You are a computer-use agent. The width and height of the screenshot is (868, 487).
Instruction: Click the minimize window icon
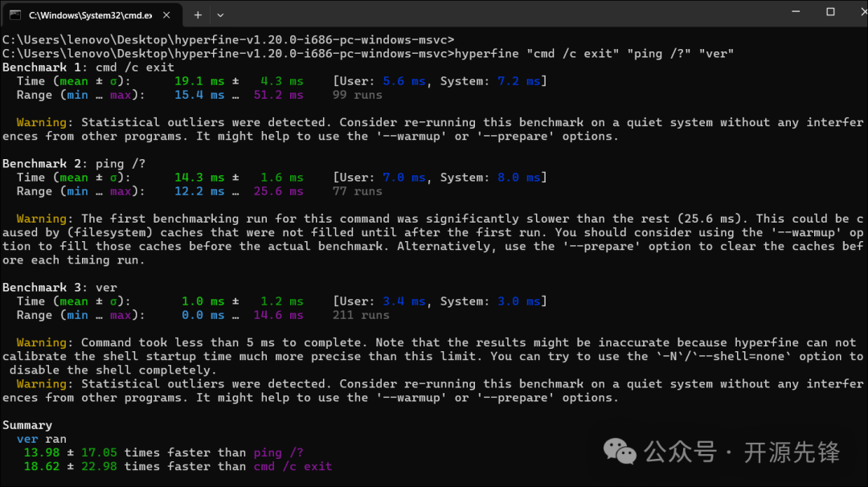[794, 10]
